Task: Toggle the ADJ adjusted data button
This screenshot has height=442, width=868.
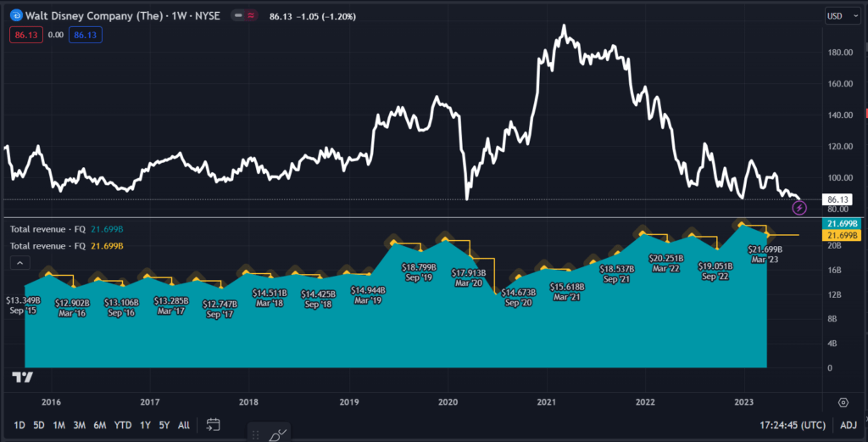Action: (849, 425)
